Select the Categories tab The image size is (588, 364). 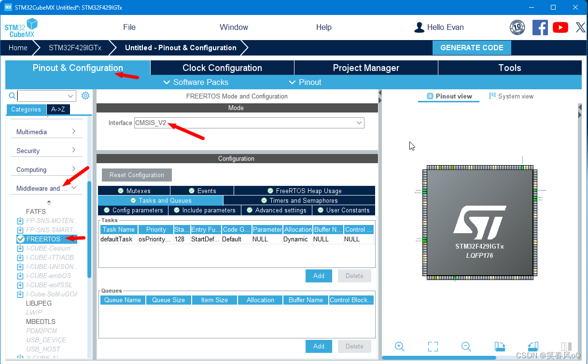click(x=26, y=110)
